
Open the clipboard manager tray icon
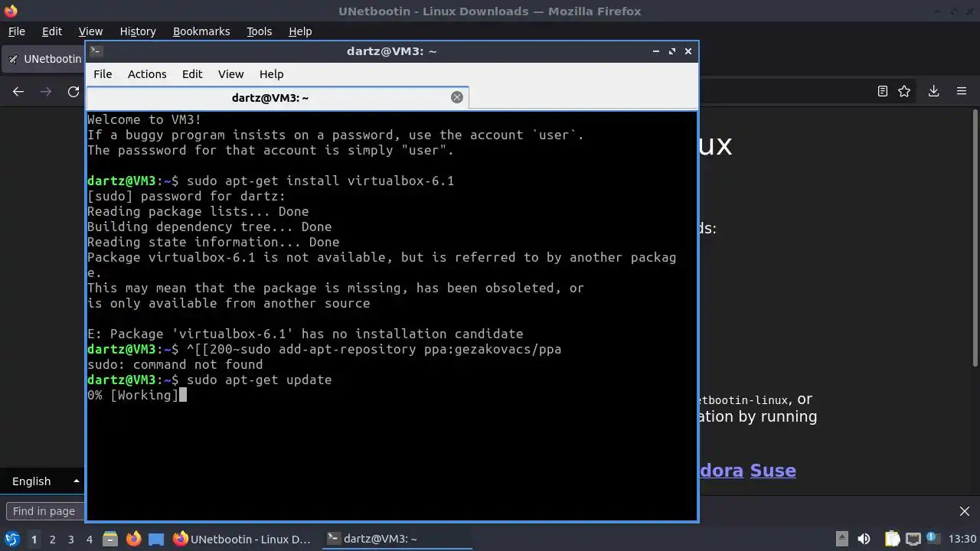tap(892, 539)
